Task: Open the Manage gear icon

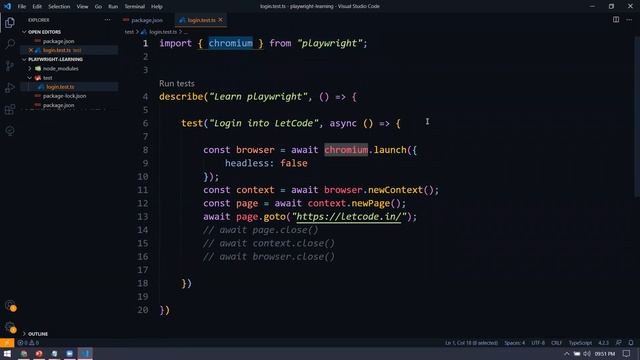Action: (x=10, y=327)
